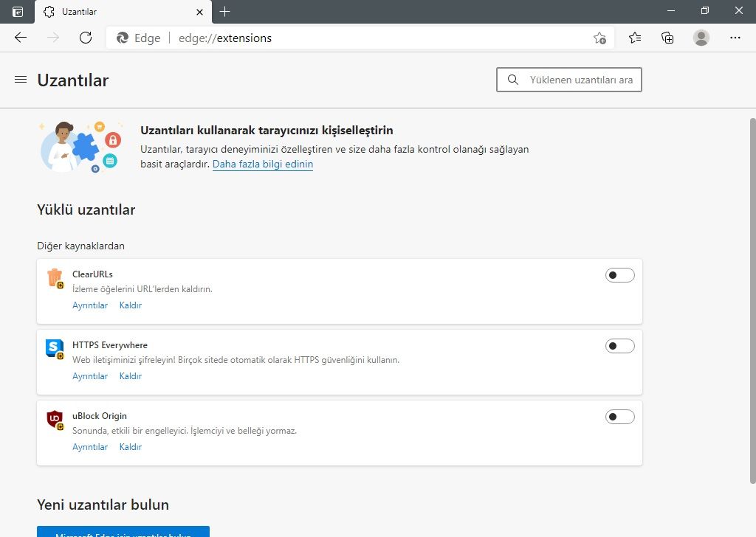Open the profile avatar icon
The height and width of the screenshot is (537, 756).
(701, 38)
